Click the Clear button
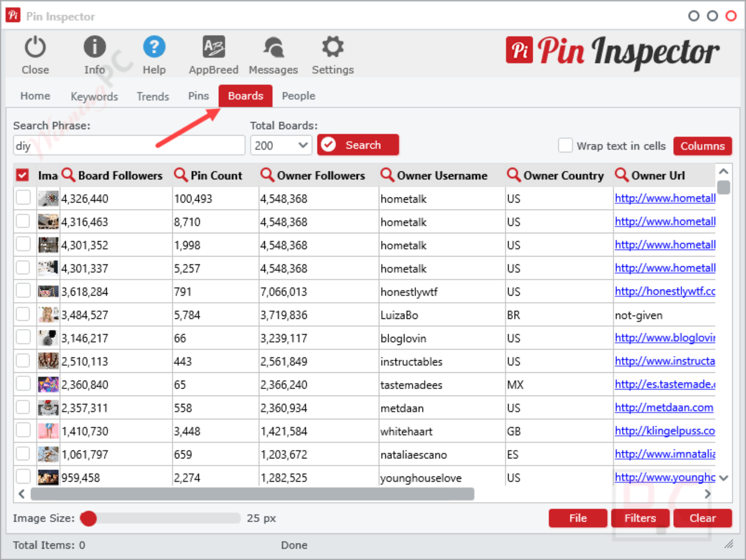 [702, 518]
